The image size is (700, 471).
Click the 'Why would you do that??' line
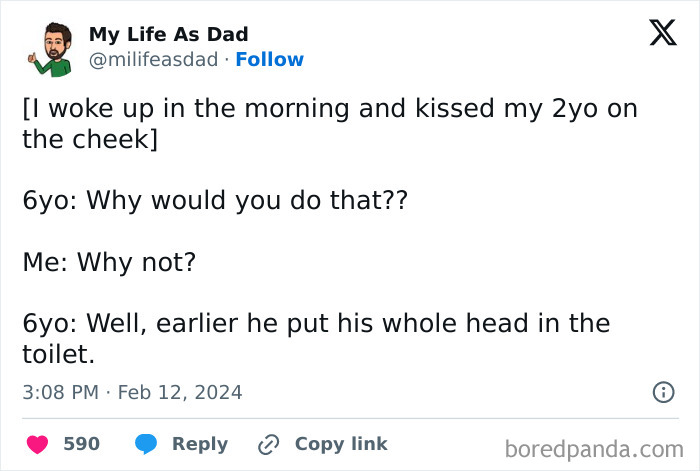click(x=215, y=200)
